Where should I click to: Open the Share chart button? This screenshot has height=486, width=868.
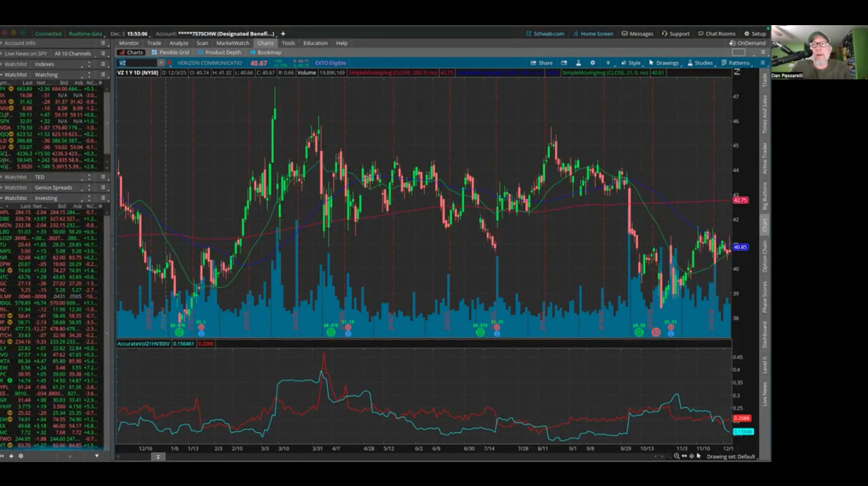coord(542,63)
